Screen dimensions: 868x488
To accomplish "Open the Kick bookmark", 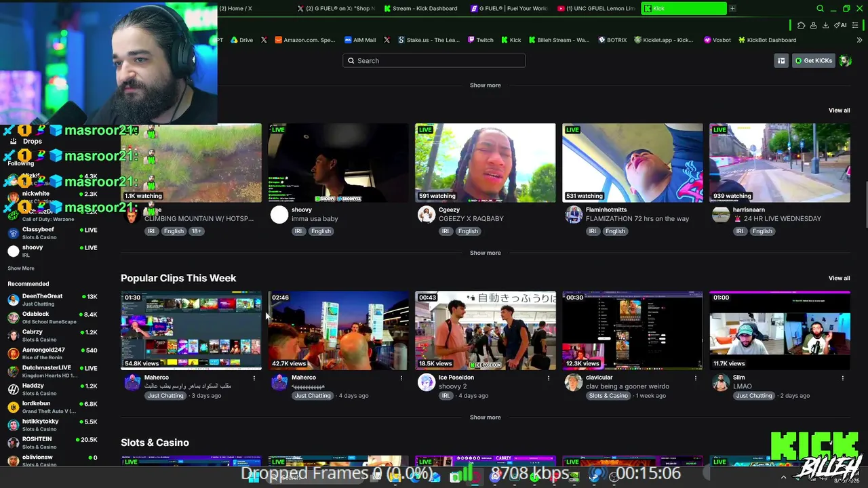I will [511, 40].
